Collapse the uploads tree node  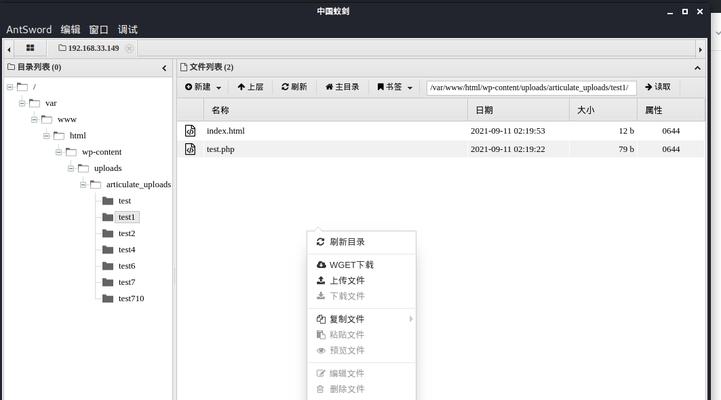(71, 168)
